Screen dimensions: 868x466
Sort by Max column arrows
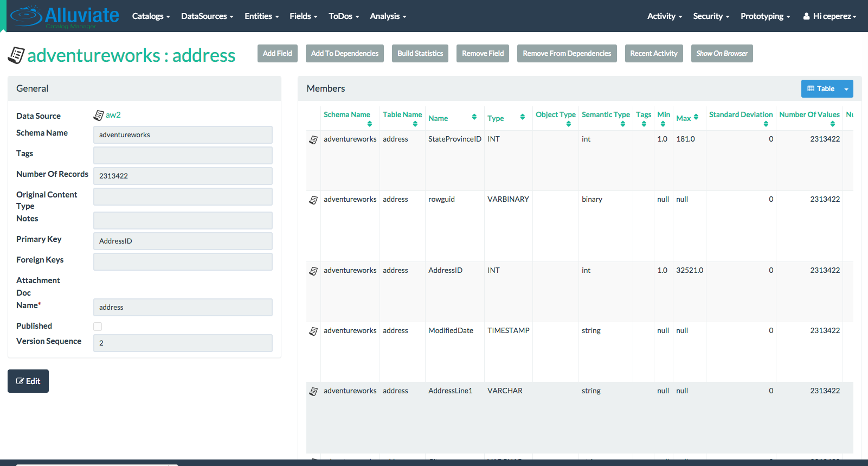[x=696, y=117]
